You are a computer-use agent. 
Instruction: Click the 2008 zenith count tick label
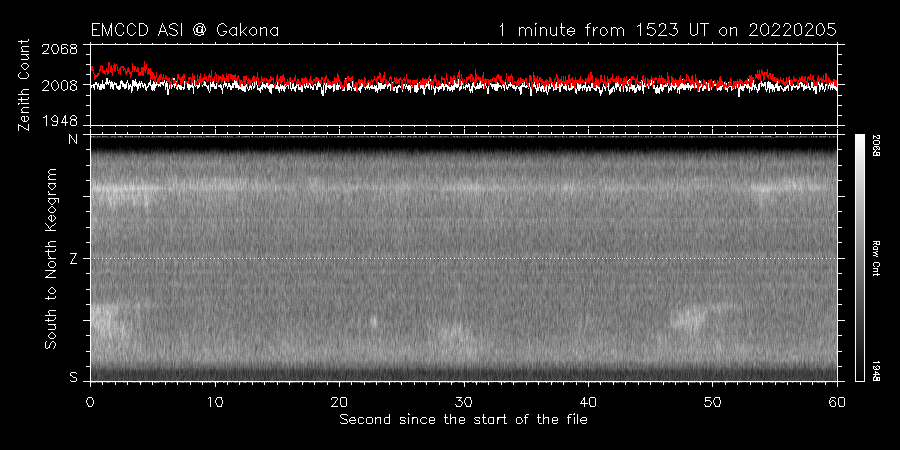click(61, 85)
